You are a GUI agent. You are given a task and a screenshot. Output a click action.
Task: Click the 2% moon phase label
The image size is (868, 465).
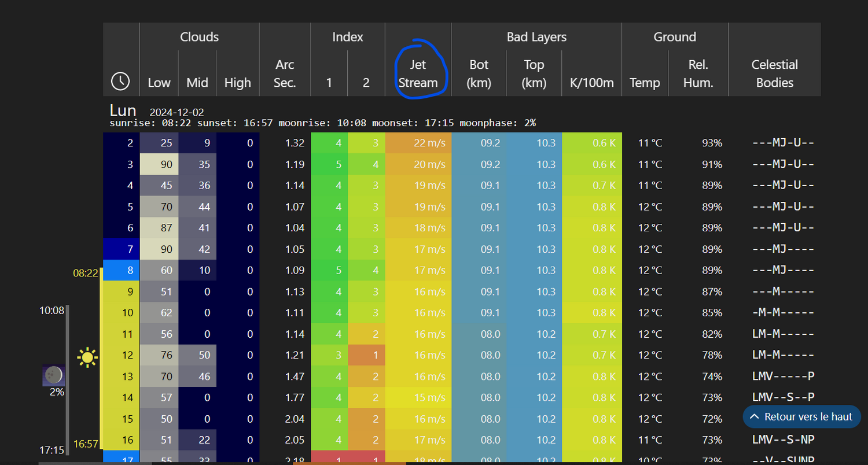[x=57, y=392]
